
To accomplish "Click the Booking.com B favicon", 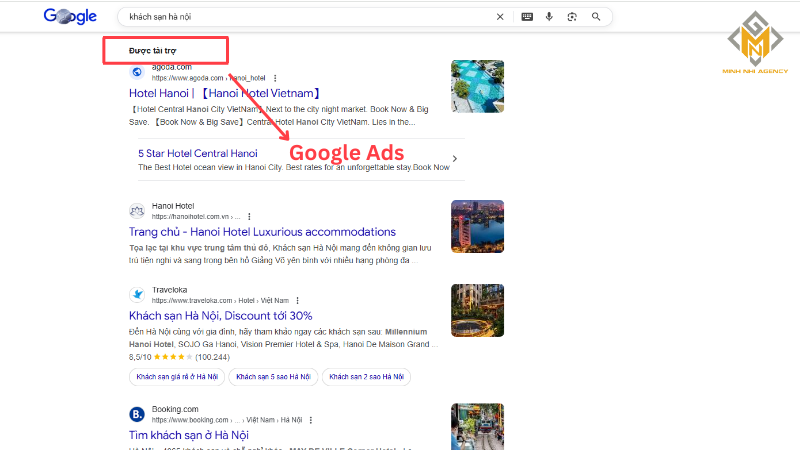I will point(137,414).
